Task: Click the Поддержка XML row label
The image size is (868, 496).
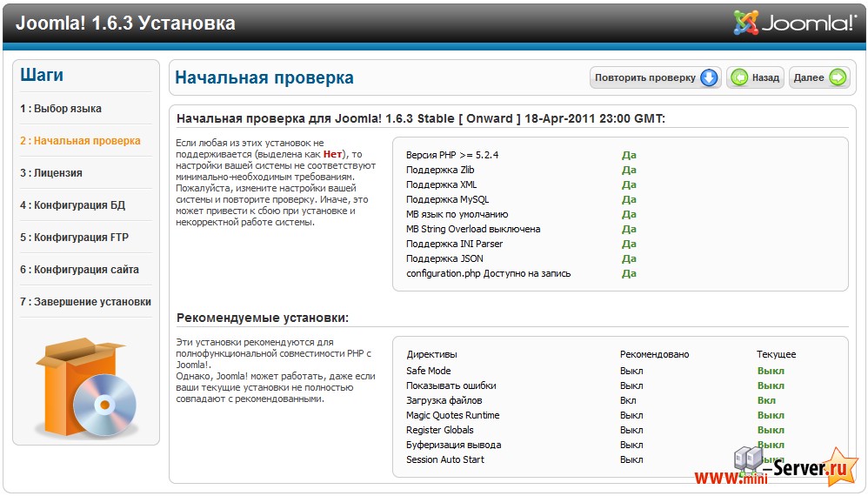Action: (441, 184)
